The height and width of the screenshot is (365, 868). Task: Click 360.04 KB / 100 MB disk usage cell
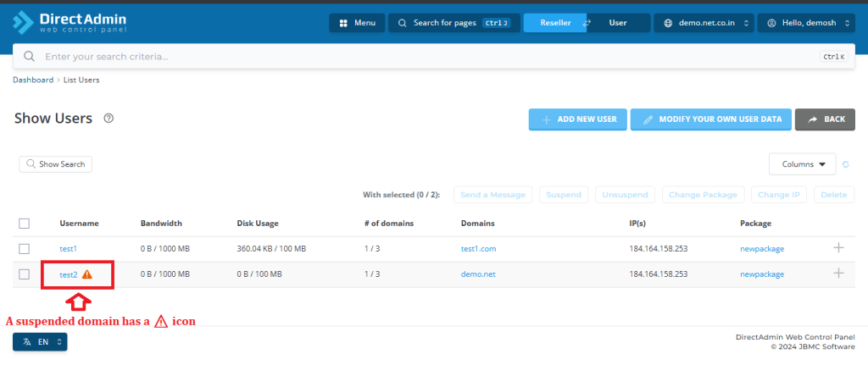tap(271, 249)
